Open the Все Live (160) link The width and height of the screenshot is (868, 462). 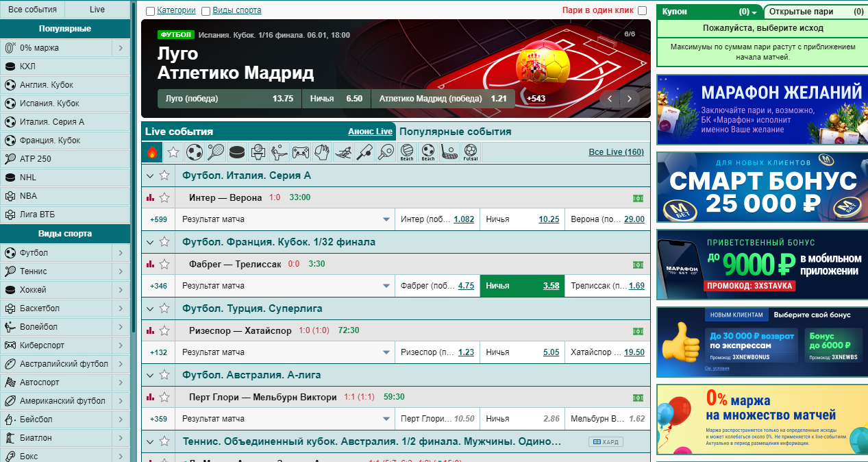click(x=617, y=151)
